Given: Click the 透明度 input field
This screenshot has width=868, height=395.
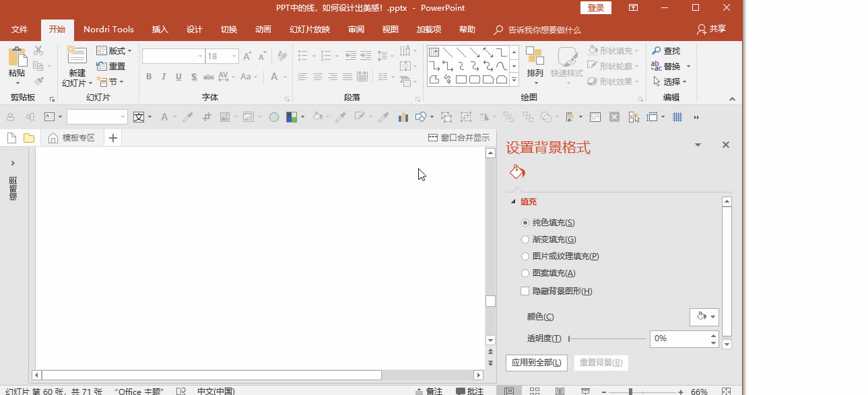Looking at the screenshot, I should 679,338.
